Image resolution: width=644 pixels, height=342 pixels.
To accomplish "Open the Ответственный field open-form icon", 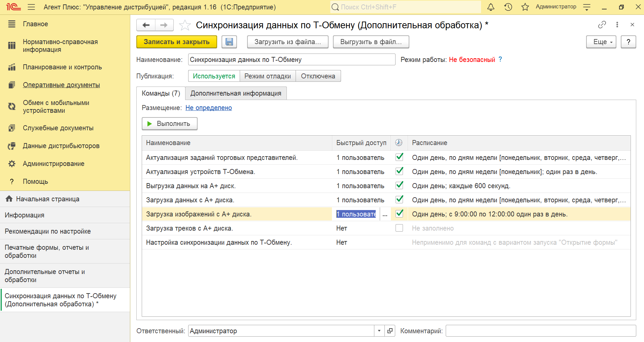I will coord(390,331).
